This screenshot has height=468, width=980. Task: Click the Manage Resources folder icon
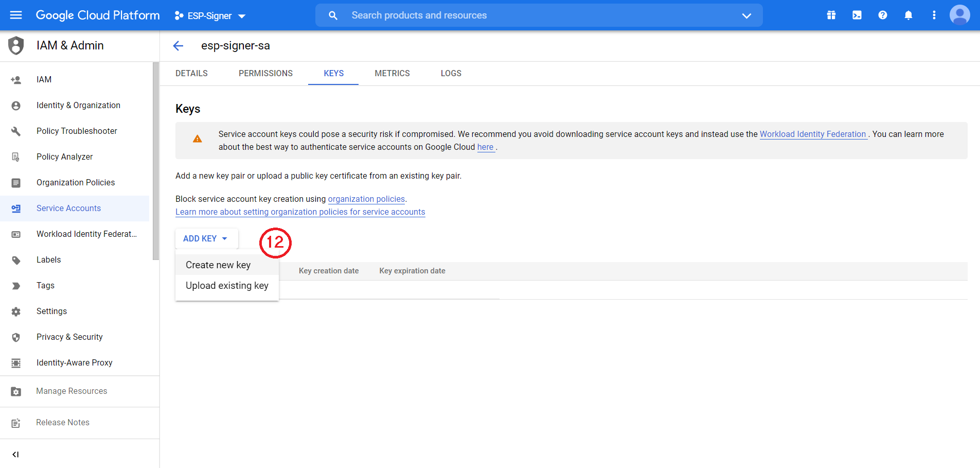tap(16, 392)
